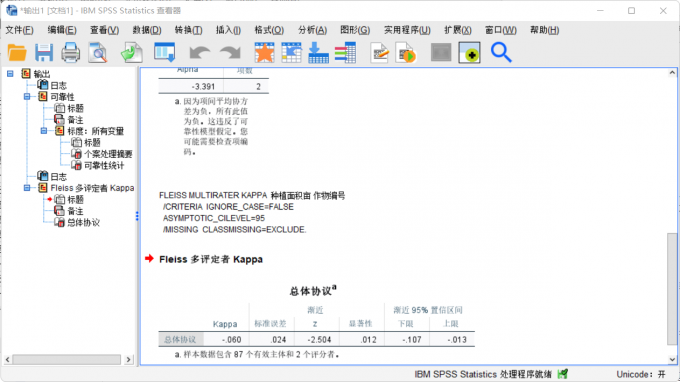Redo the last action
This screenshot has width=680, height=382.
[230, 53]
